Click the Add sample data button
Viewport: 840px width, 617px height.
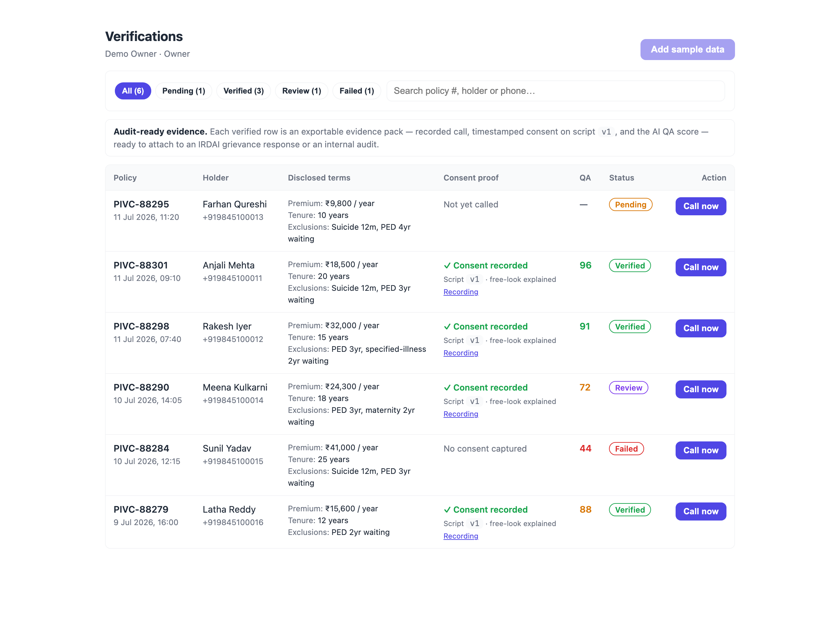pos(687,49)
